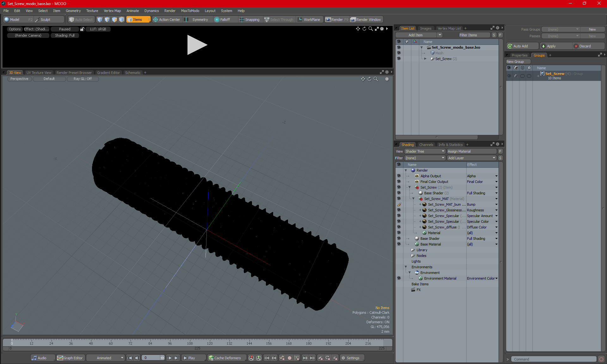Open the Geometry menu
607x364 pixels.
73,11
